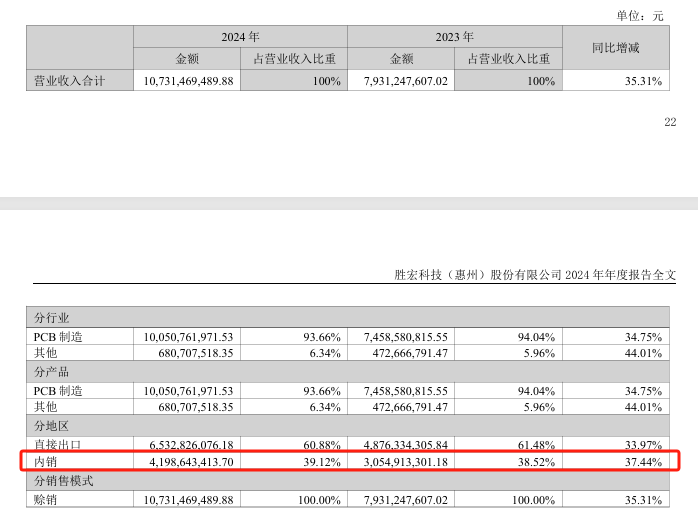
Task: Click 6.34% under 分产品 section
Action: tap(325, 407)
